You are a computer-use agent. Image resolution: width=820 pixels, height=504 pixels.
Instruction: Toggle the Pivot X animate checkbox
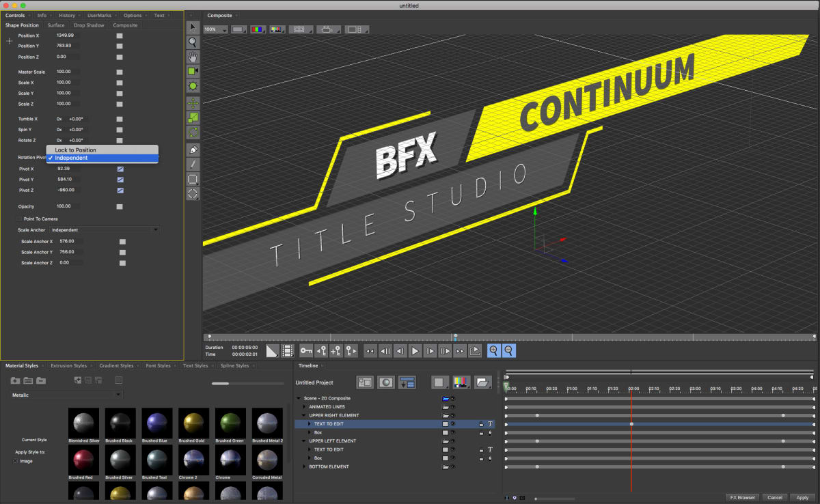click(120, 168)
